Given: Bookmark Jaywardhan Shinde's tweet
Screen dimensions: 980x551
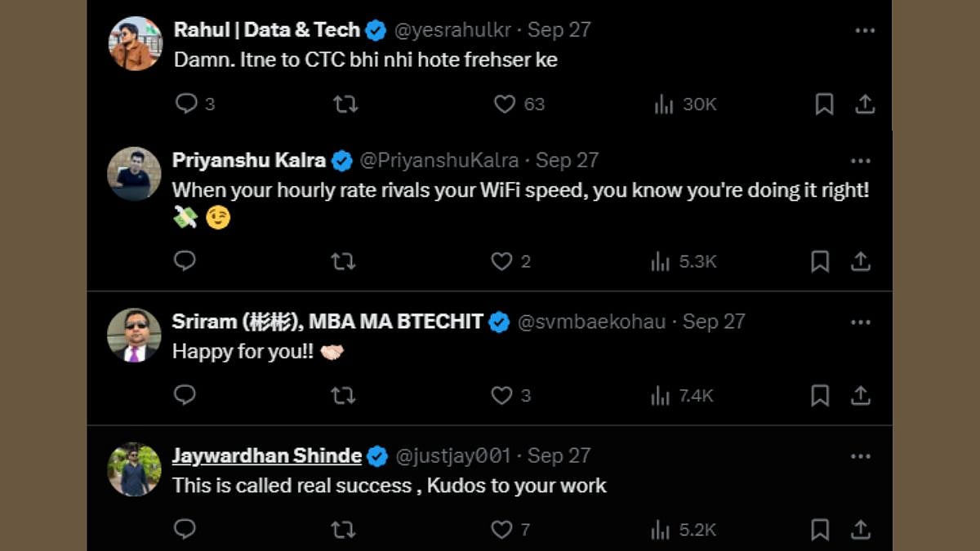Looking at the screenshot, I should coord(820,529).
